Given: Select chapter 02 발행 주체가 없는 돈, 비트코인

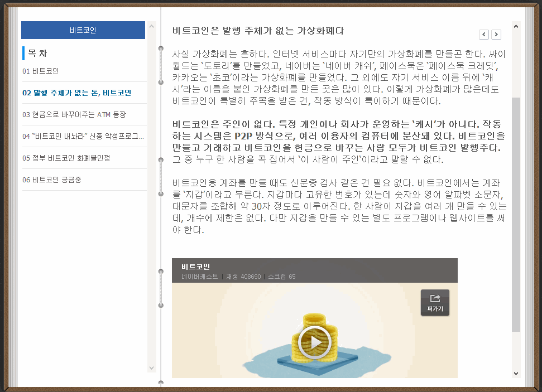Looking at the screenshot, I should pos(76,93).
